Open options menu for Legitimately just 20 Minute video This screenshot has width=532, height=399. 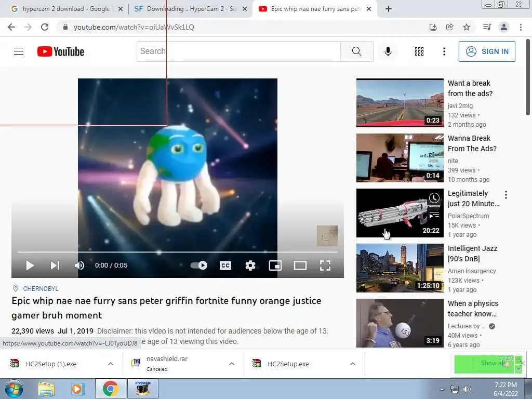506,195
